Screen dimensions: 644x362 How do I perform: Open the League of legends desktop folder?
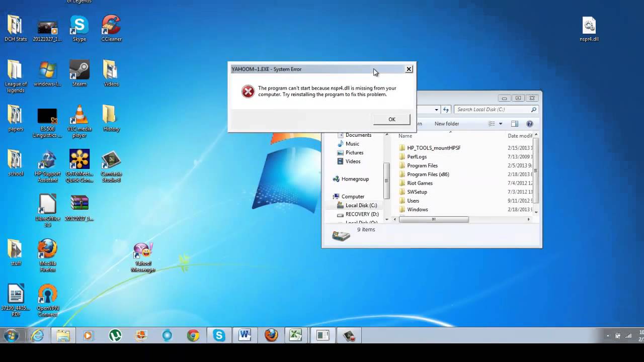point(16,77)
